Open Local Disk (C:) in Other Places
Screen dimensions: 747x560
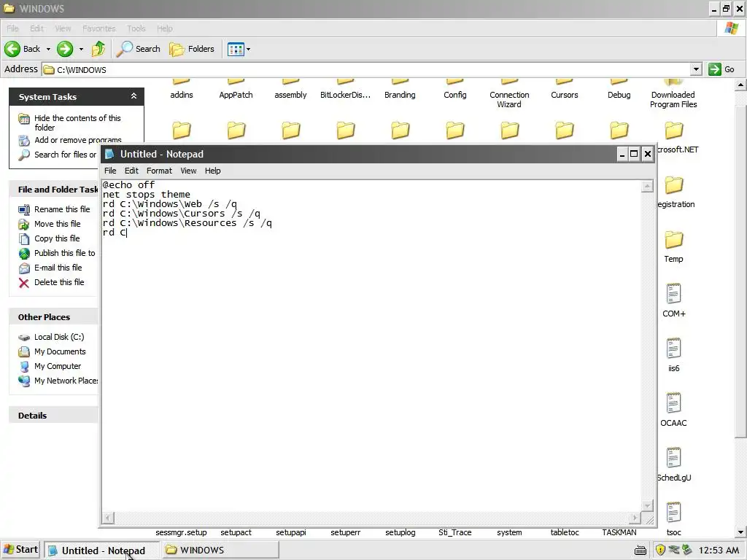click(59, 337)
